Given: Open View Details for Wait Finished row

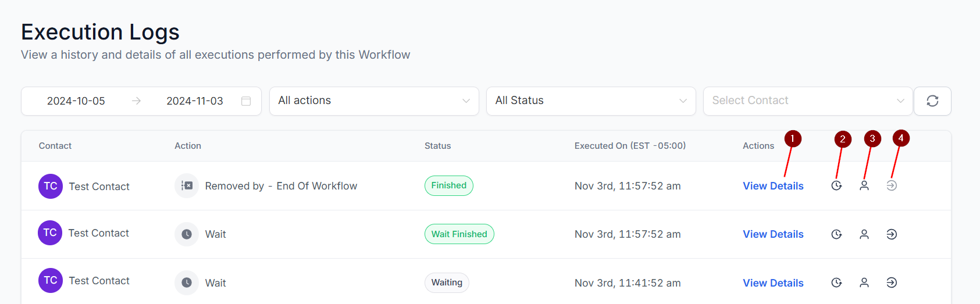Looking at the screenshot, I should tap(773, 234).
